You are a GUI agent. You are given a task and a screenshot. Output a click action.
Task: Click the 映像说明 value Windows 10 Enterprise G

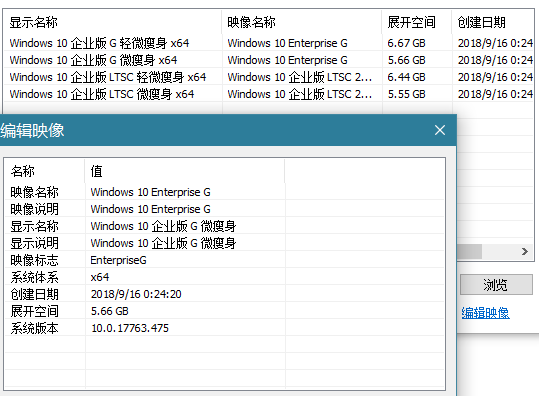150,209
